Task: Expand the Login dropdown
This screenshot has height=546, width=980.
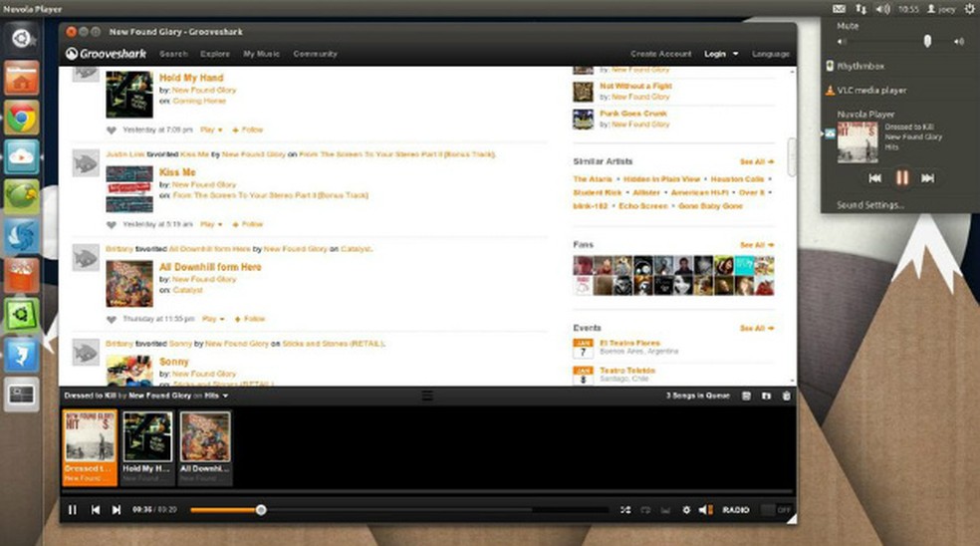Action: [x=721, y=54]
